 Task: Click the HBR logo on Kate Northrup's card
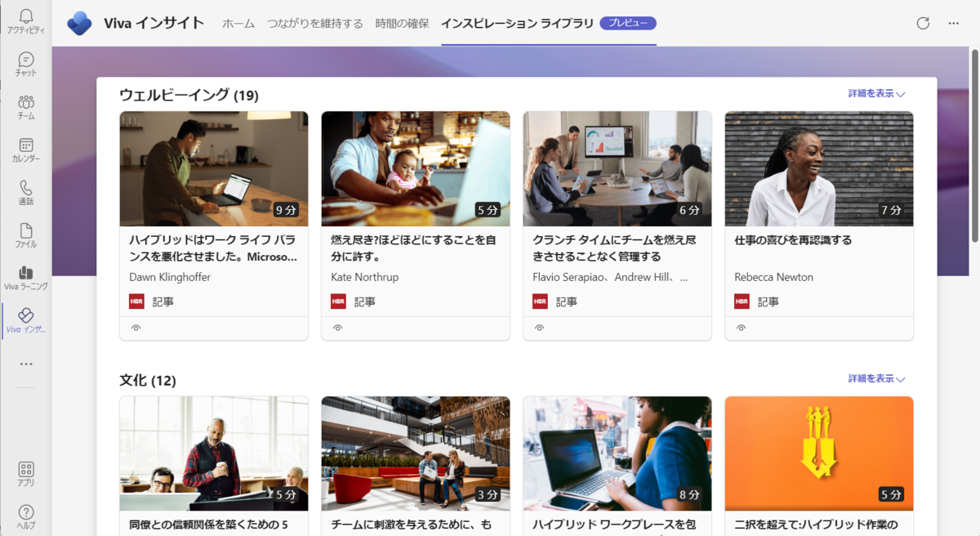click(338, 301)
